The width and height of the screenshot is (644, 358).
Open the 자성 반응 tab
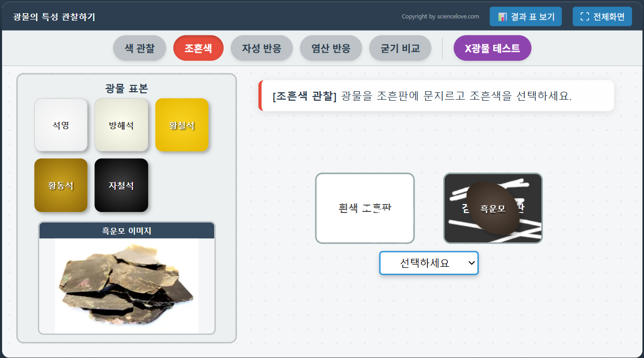coord(262,48)
